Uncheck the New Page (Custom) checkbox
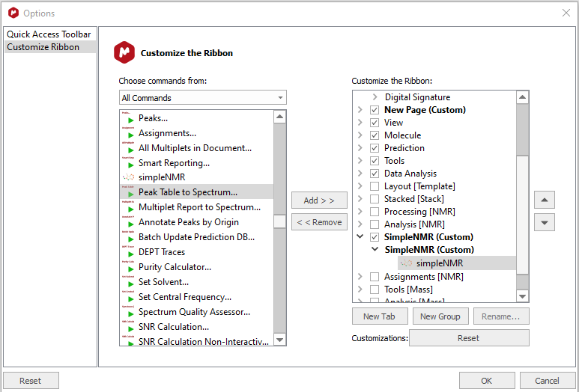The image size is (579, 392). (x=375, y=110)
